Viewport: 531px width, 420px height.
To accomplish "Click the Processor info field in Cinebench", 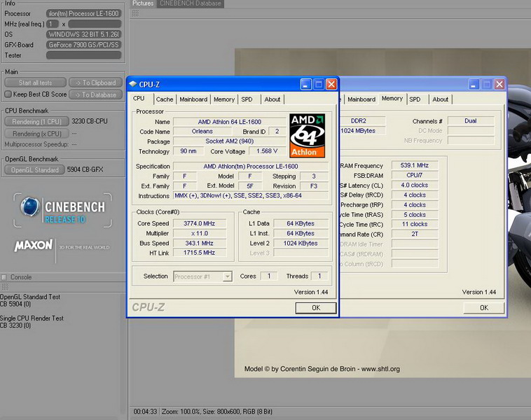I will [x=83, y=13].
